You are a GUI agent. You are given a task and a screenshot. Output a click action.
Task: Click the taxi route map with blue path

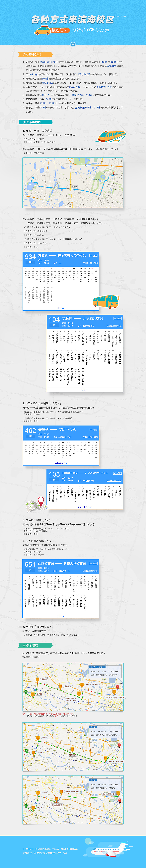click(73, 183)
